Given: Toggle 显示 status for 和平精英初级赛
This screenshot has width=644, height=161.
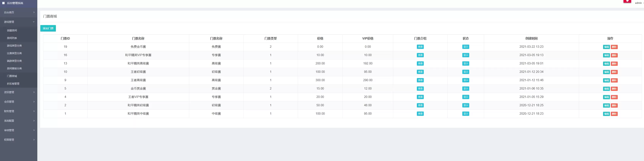Looking at the screenshot, I should (466, 105).
